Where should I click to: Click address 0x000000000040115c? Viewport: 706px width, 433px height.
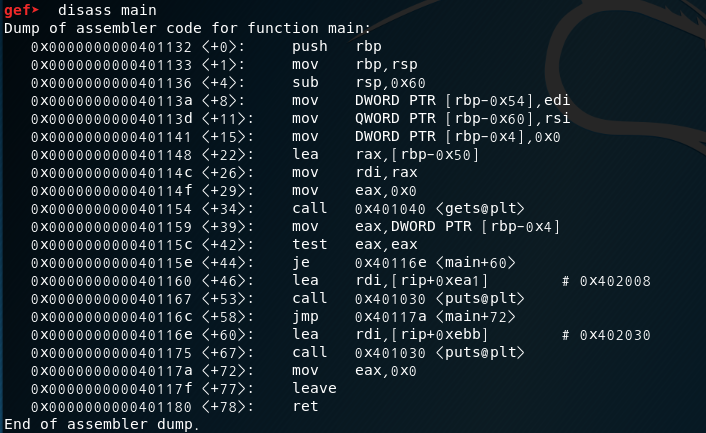[x=111, y=245]
